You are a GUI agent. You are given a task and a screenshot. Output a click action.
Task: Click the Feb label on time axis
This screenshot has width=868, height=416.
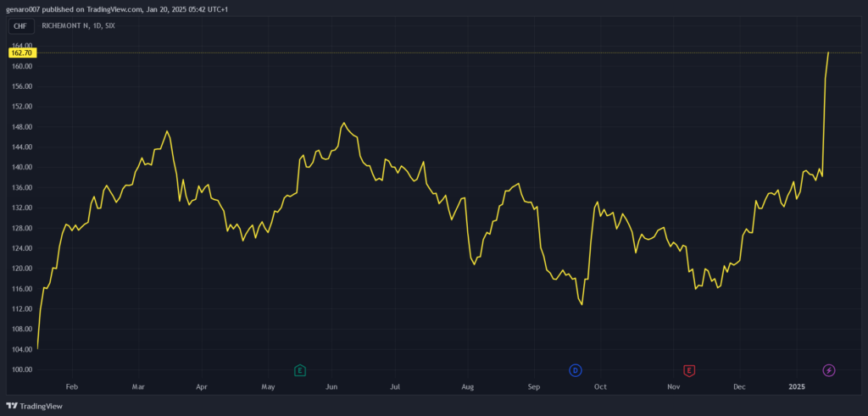pos(71,387)
